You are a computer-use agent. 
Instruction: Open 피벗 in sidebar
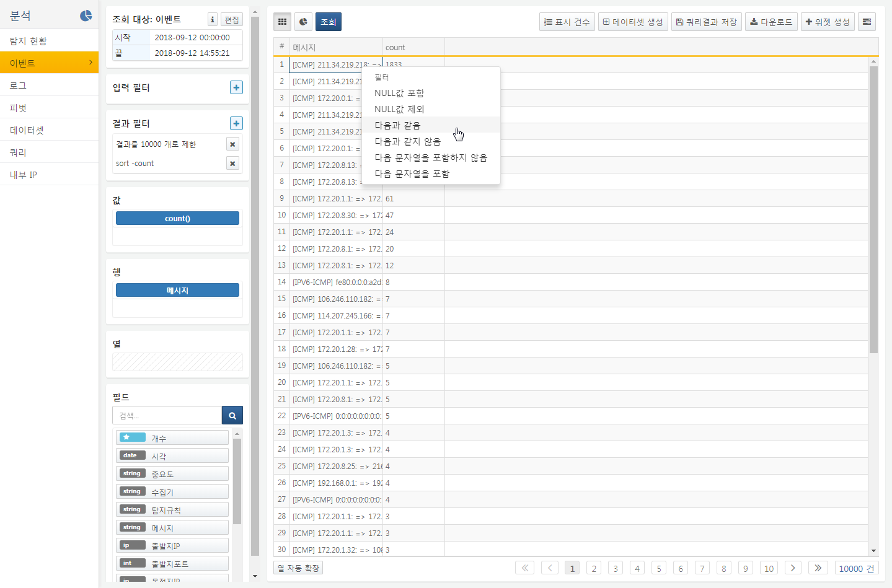pos(49,107)
